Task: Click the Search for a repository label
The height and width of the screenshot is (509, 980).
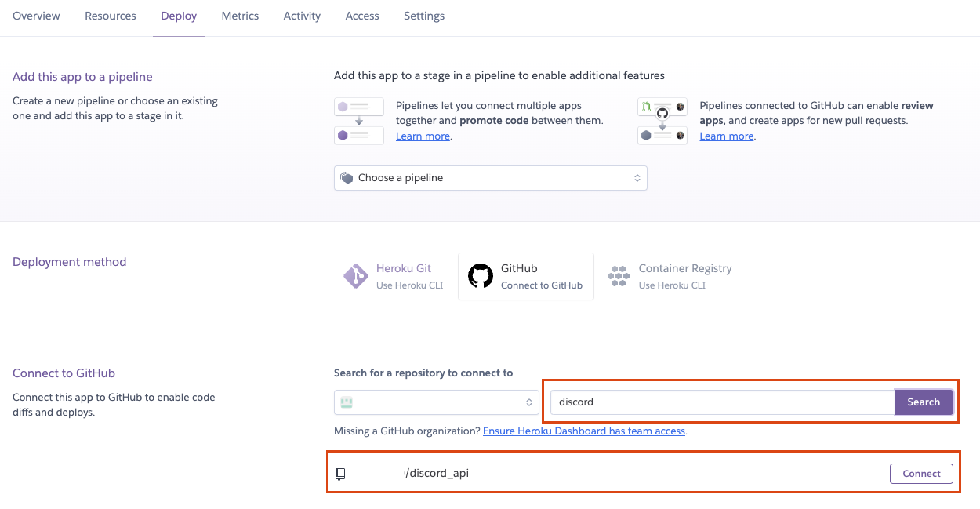Action: [x=423, y=373]
